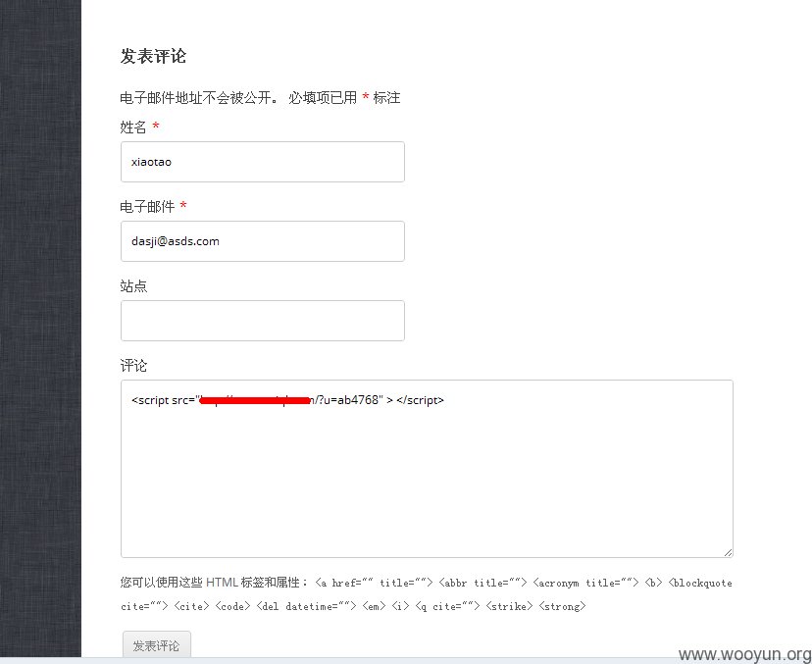Grab the comment textarea resize handle

(728, 552)
